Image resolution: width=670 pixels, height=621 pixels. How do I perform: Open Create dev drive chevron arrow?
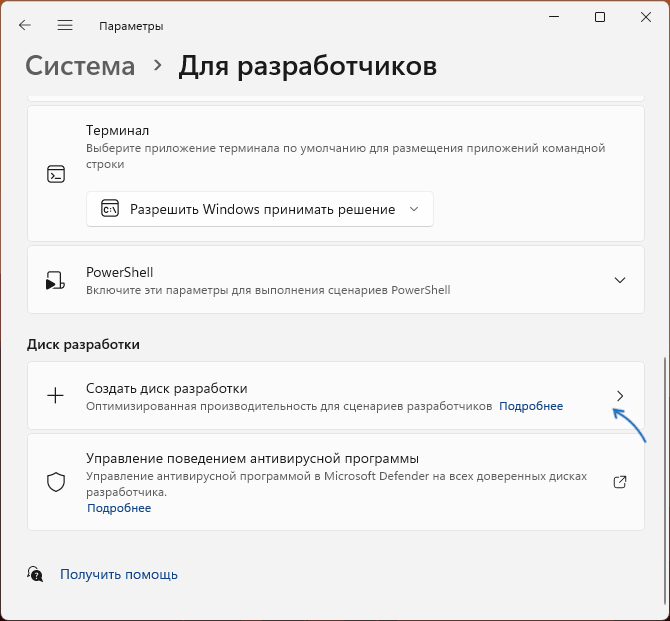tap(620, 396)
